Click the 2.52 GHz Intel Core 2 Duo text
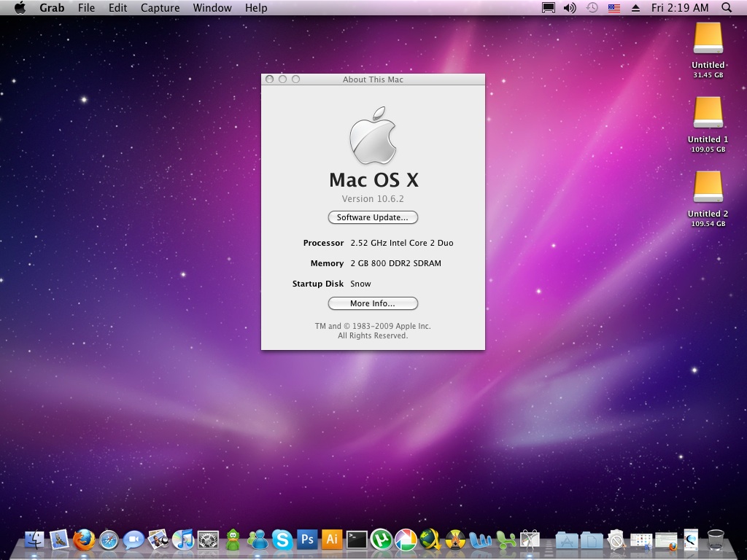 [402, 243]
